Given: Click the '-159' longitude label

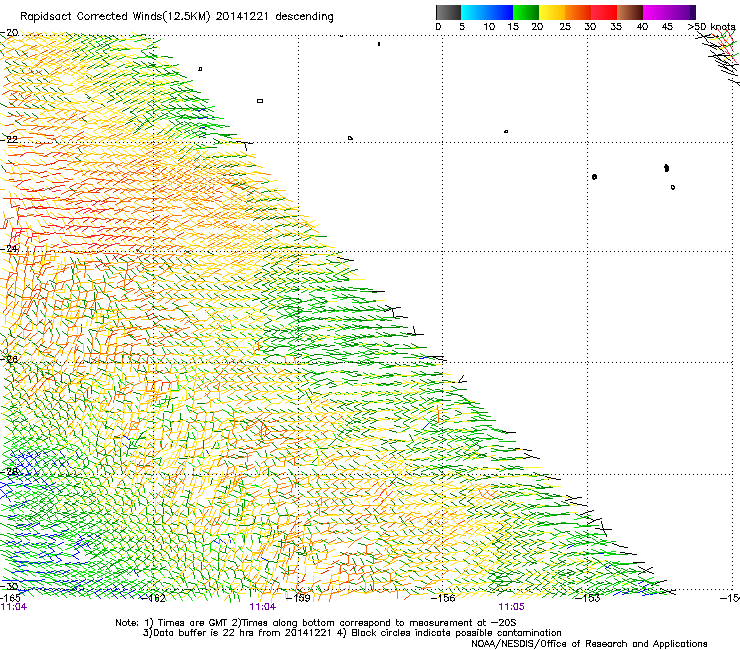Looking at the screenshot, I should tap(299, 598).
